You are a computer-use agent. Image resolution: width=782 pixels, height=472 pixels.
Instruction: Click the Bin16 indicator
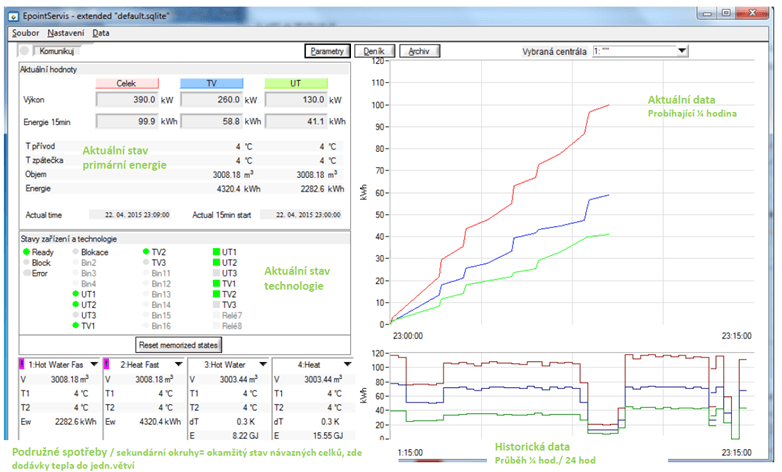(x=146, y=326)
